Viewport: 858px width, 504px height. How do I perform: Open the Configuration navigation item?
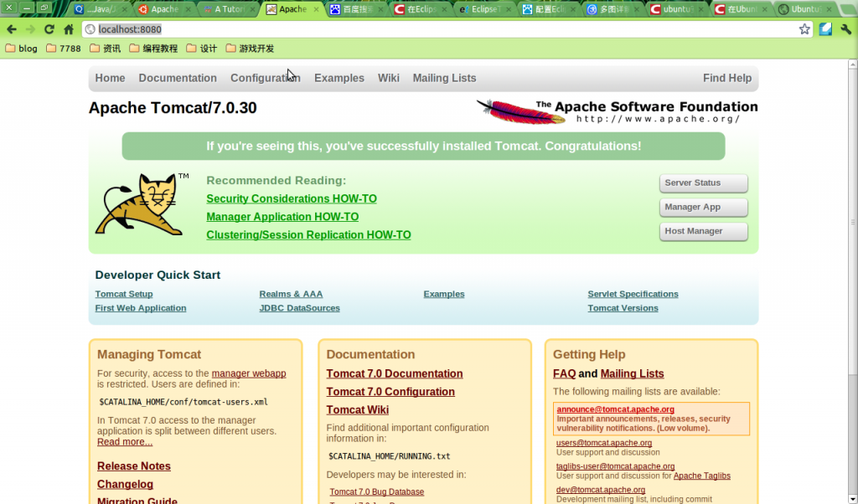coord(266,78)
